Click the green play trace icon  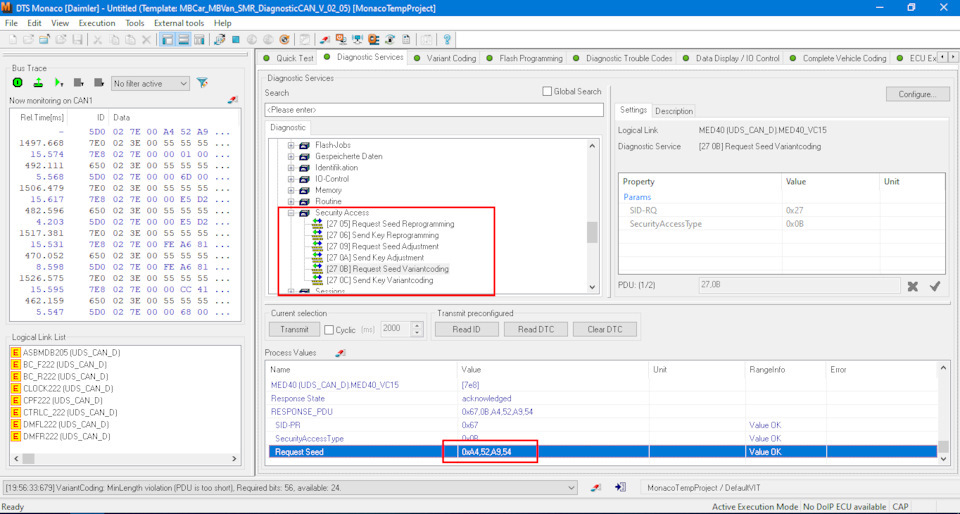point(59,83)
